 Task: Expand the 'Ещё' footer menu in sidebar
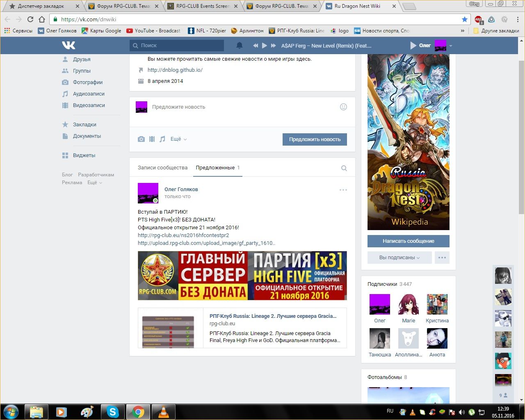pyautogui.click(x=94, y=183)
